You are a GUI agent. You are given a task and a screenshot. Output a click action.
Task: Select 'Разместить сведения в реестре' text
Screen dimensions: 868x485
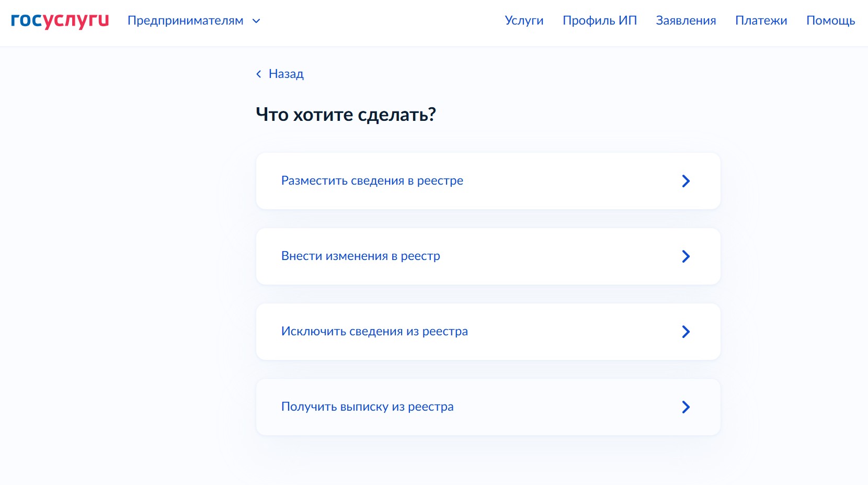(x=372, y=181)
